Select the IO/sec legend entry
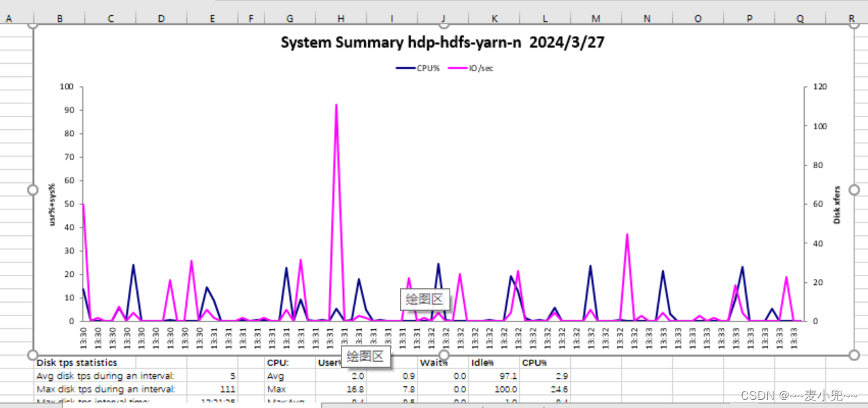The height and width of the screenshot is (408, 868). pos(470,68)
